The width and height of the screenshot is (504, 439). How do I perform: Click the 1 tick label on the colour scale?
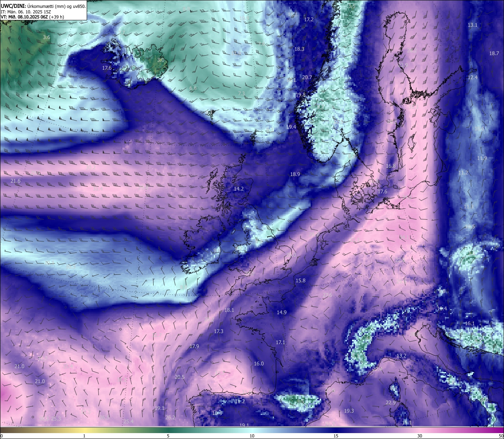(x=84, y=436)
